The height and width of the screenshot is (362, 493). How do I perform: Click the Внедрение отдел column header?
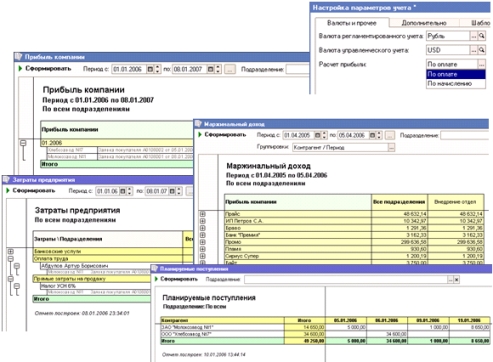point(455,202)
